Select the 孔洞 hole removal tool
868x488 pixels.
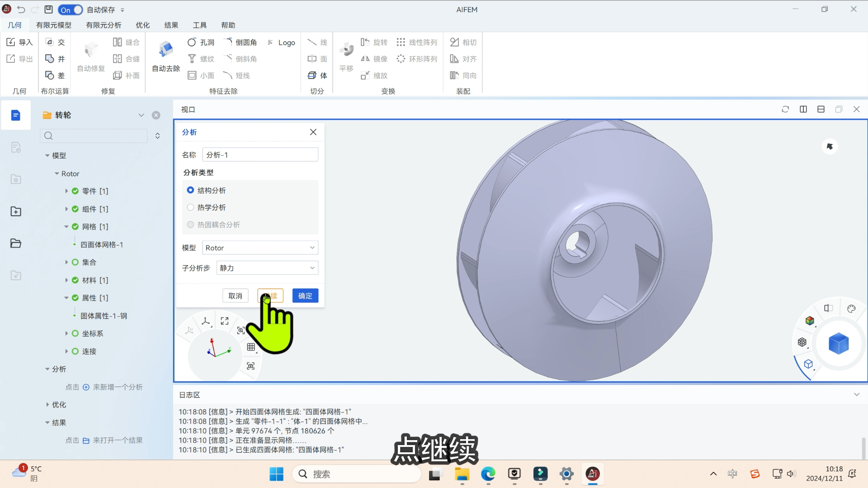pyautogui.click(x=201, y=42)
